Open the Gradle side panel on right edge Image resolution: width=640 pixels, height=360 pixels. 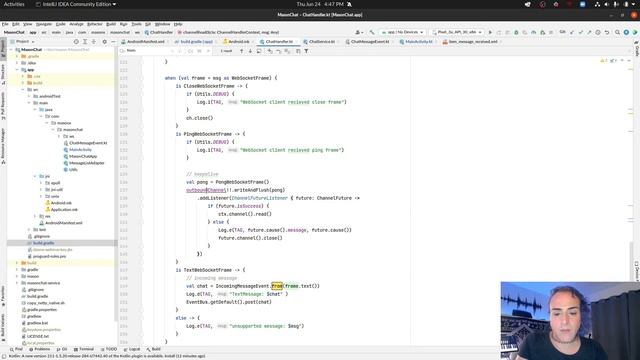pyautogui.click(x=637, y=49)
